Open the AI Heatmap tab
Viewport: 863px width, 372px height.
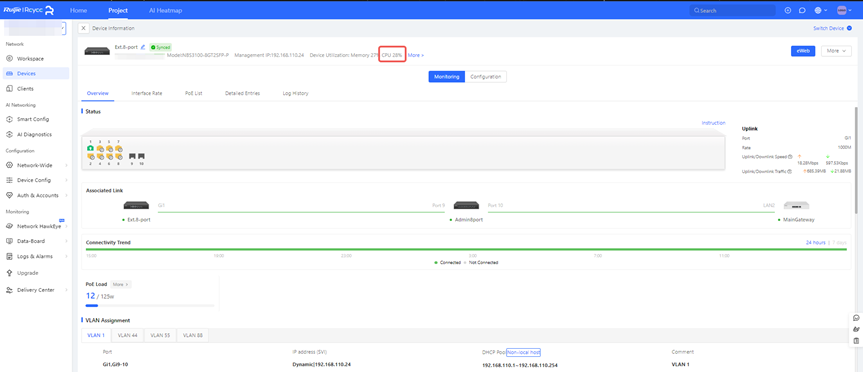(166, 10)
